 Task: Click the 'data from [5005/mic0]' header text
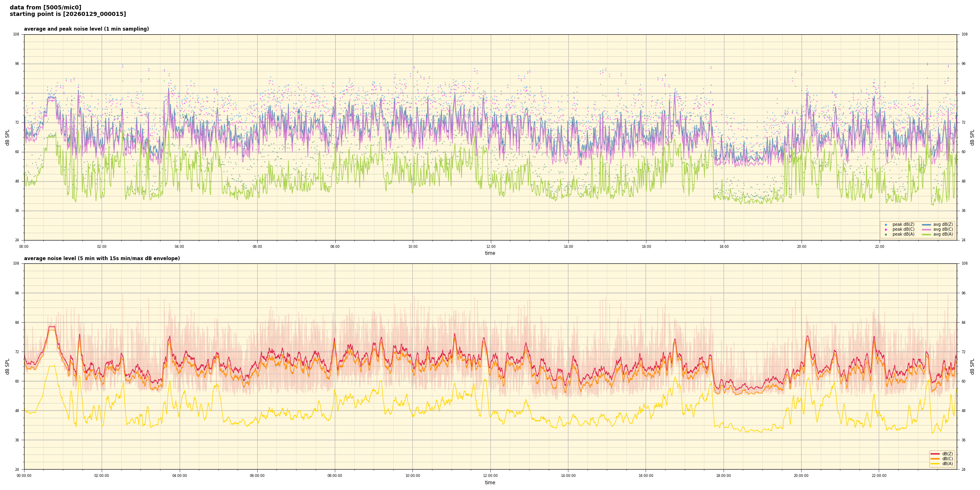point(45,7)
